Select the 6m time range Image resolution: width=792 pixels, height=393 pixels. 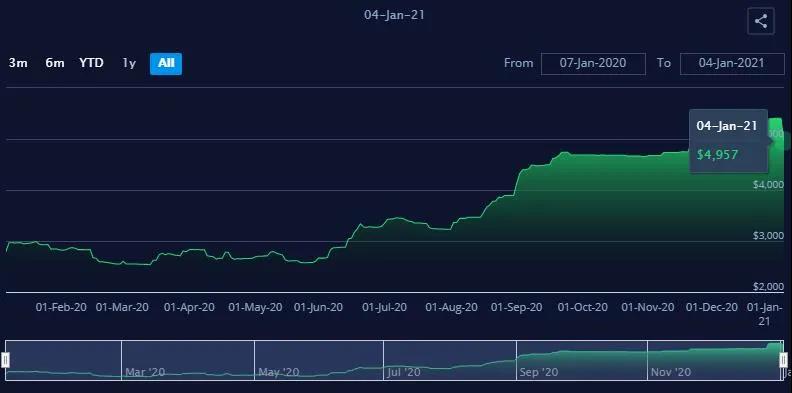tap(55, 63)
